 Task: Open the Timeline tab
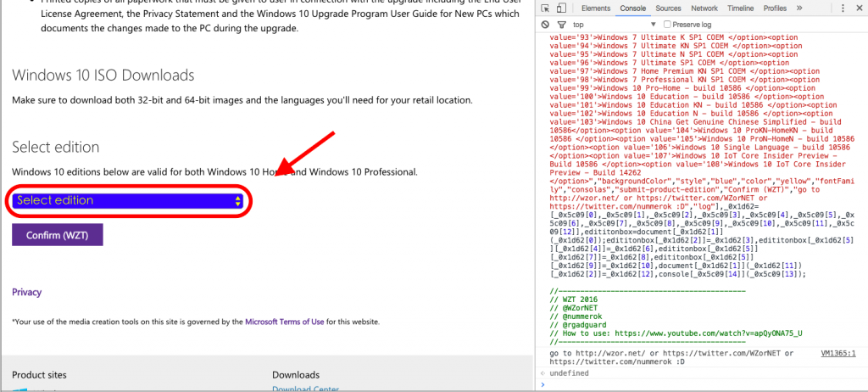[x=740, y=8]
